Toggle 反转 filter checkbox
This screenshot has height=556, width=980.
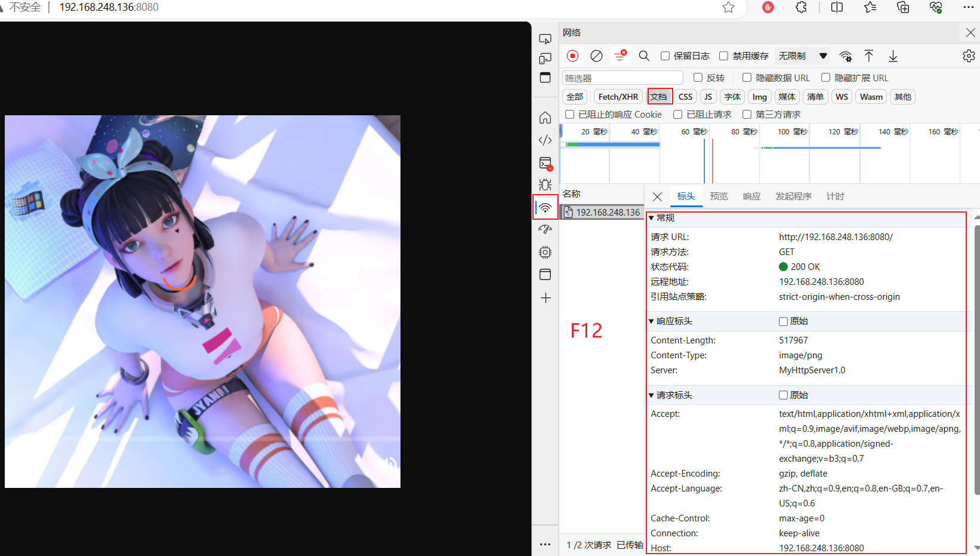(698, 78)
